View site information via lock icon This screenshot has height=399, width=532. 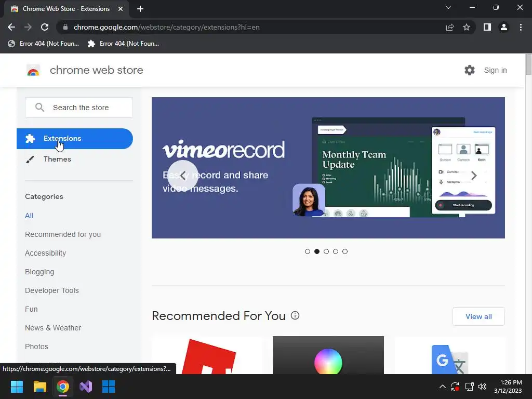pos(65,27)
